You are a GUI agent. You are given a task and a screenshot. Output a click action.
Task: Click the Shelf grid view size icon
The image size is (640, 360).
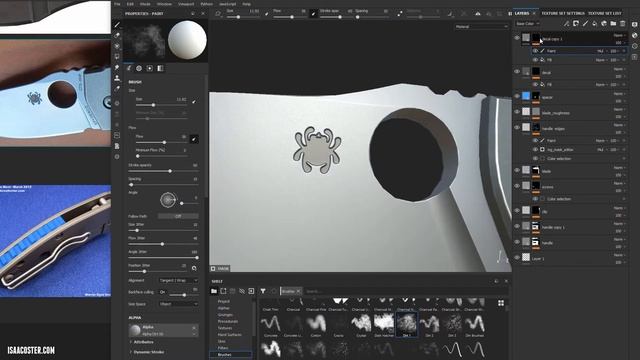pos(501,303)
